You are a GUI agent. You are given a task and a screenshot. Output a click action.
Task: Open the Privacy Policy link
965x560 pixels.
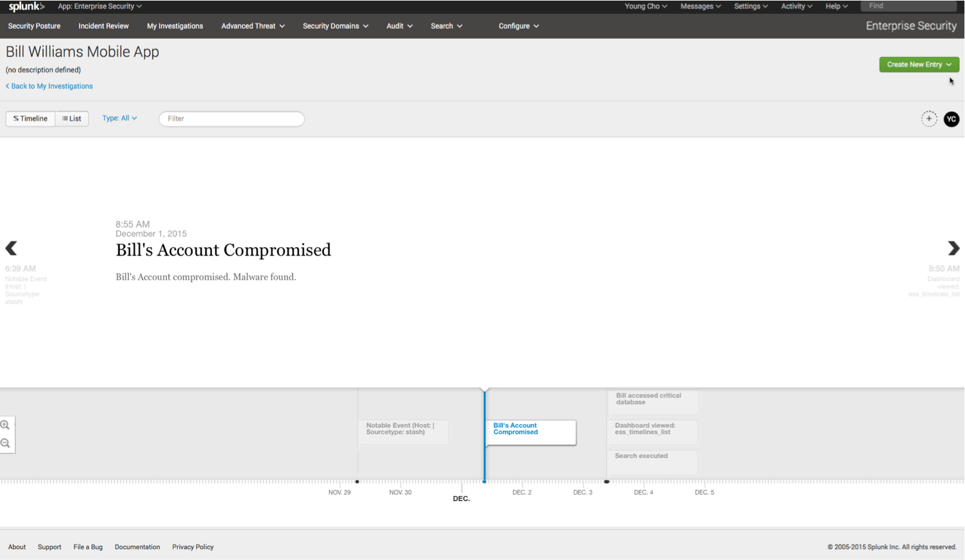click(192, 547)
